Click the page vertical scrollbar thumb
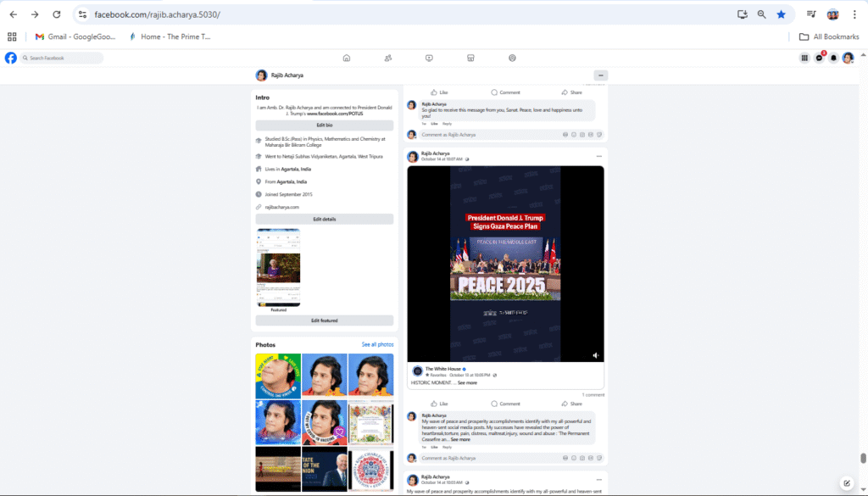868x496 pixels. point(863,458)
